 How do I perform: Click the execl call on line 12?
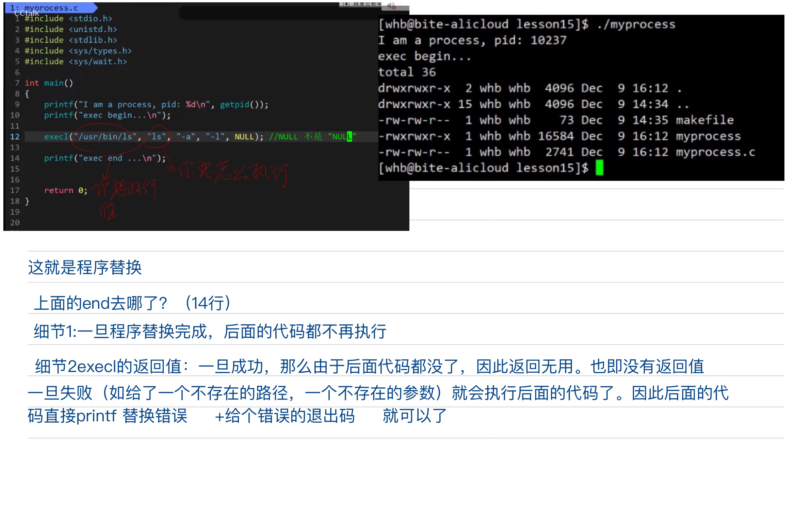pyautogui.click(x=56, y=137)
